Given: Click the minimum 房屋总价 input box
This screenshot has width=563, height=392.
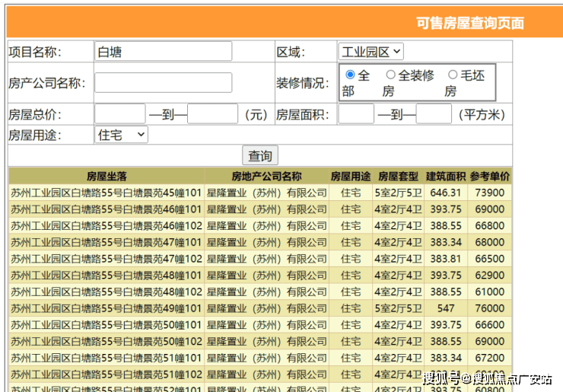Looking at the screenshot, I should tap(119, 114).
